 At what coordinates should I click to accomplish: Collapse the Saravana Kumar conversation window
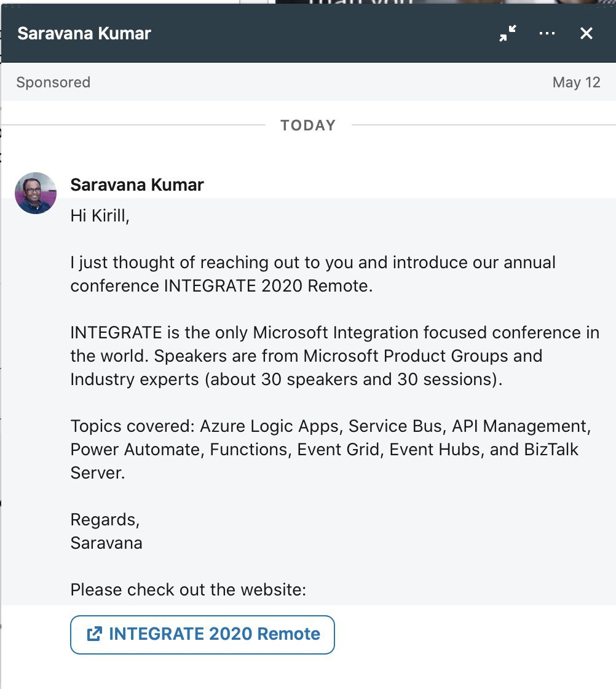507,34
